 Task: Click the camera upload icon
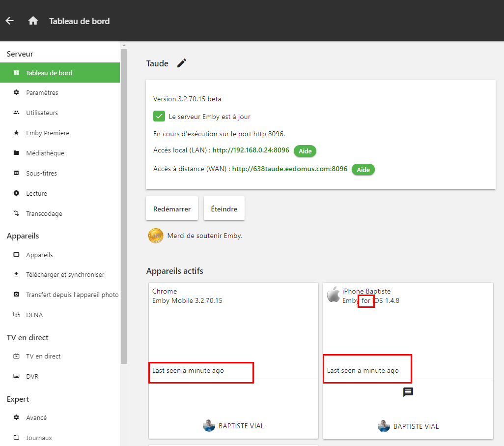coord(16,294)
